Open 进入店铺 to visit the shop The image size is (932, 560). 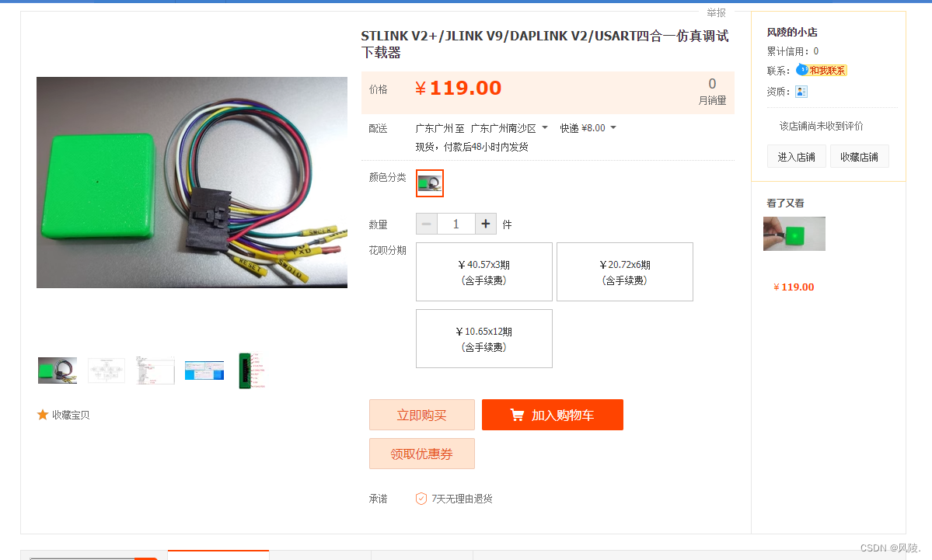click(x=796, y=157)
